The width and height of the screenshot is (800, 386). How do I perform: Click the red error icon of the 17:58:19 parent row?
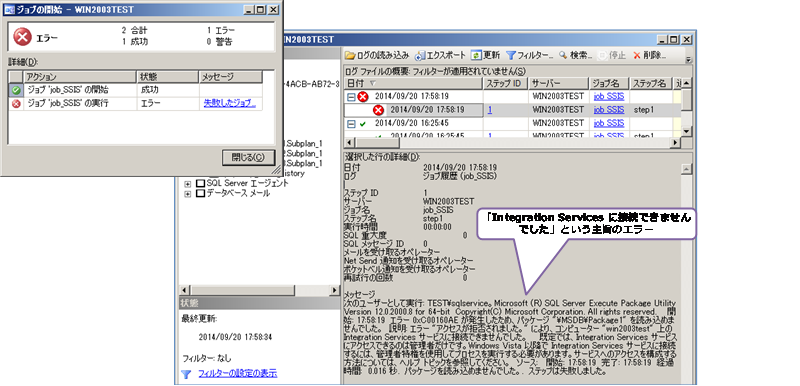[x=363, y=96]
